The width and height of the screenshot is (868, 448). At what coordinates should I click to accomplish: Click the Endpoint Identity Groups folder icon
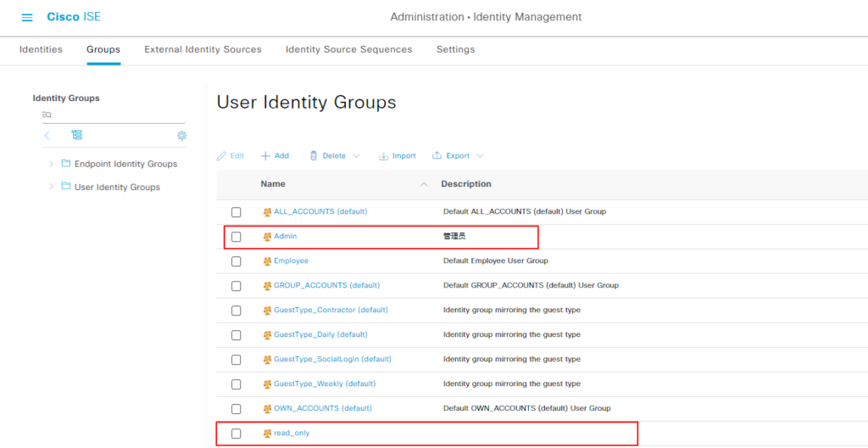pyautogui.click(x=66, y=164)
